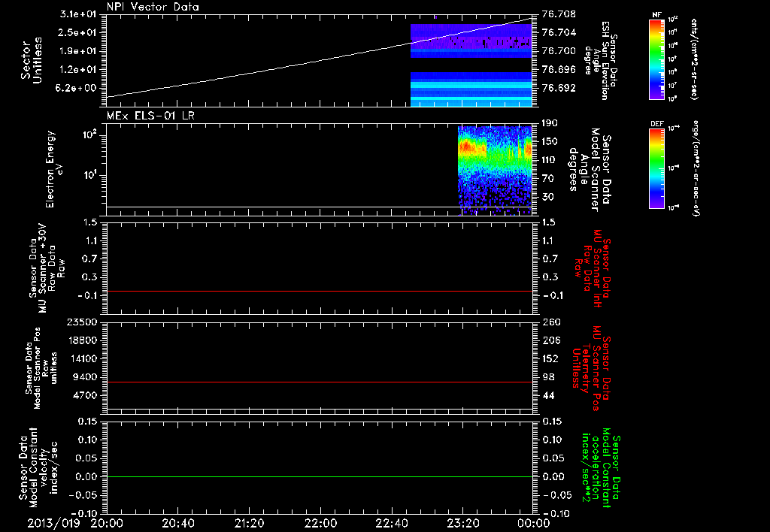This screenshot has width=770, height=532.
Task: Click the green velocity trace line
Action: [x=320, y=476]
